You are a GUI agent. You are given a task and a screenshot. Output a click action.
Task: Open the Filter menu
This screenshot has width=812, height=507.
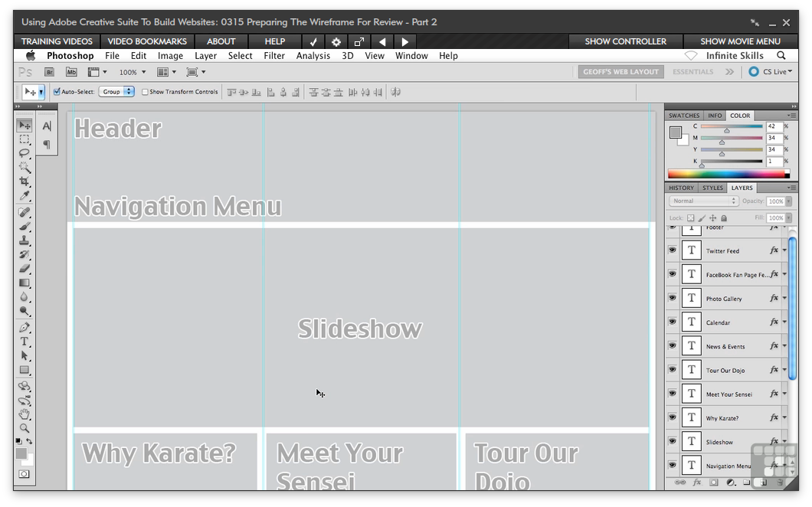pos(274,55)
